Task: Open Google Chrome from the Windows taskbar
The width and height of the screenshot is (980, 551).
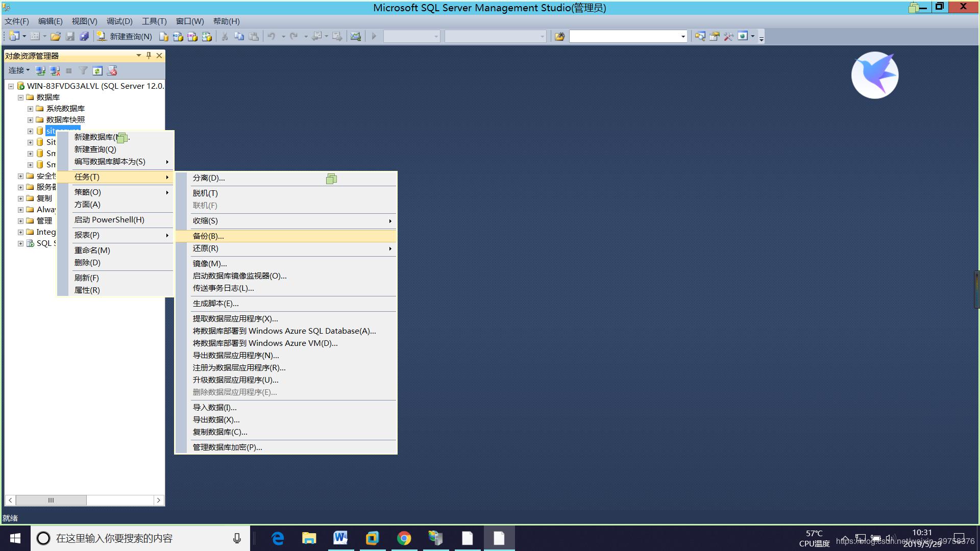Action: 404,538
